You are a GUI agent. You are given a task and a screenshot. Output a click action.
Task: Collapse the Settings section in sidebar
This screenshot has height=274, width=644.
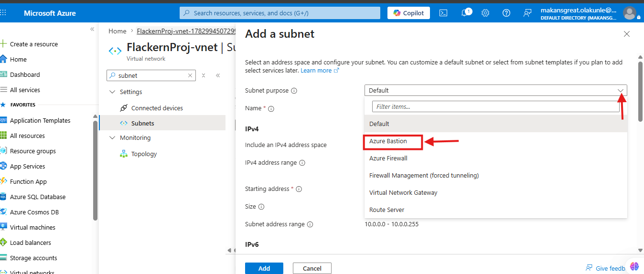click(x=112, y=92)
